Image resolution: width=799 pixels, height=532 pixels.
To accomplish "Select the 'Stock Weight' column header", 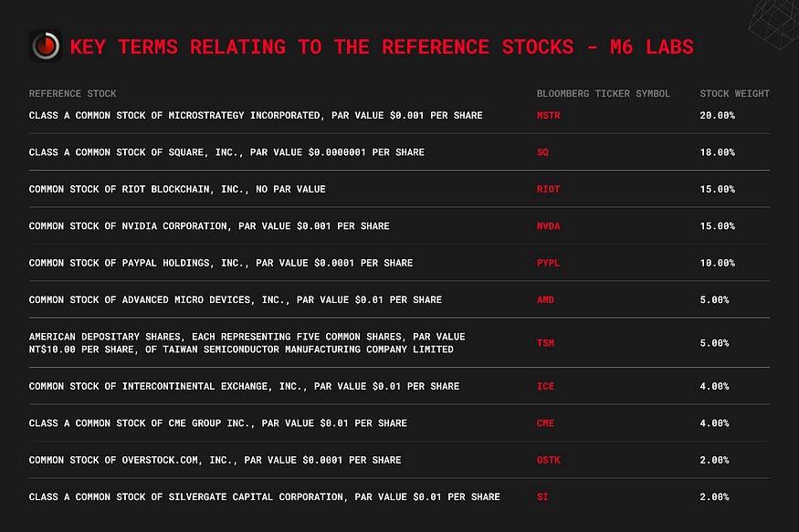I will click(734, 94).
